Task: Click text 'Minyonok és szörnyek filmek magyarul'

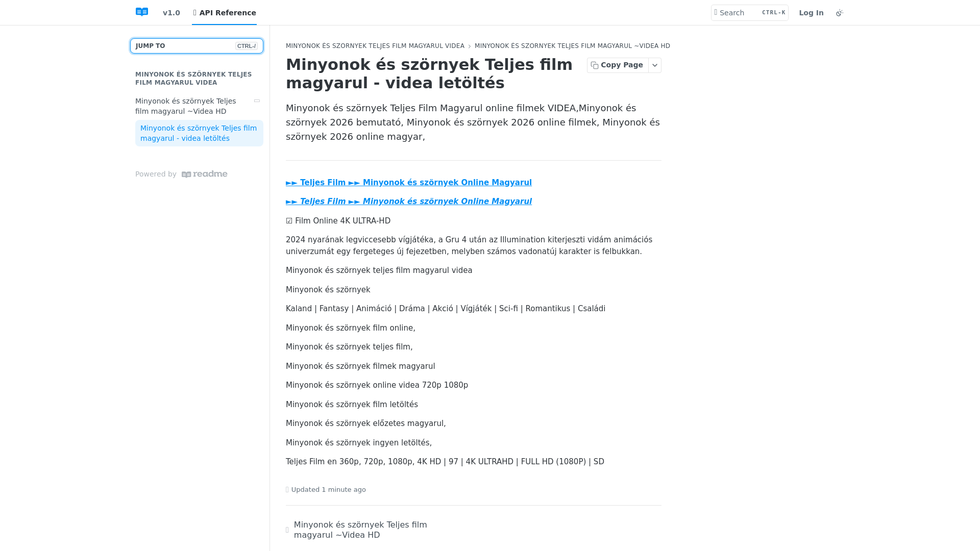Action: (360, 366)
